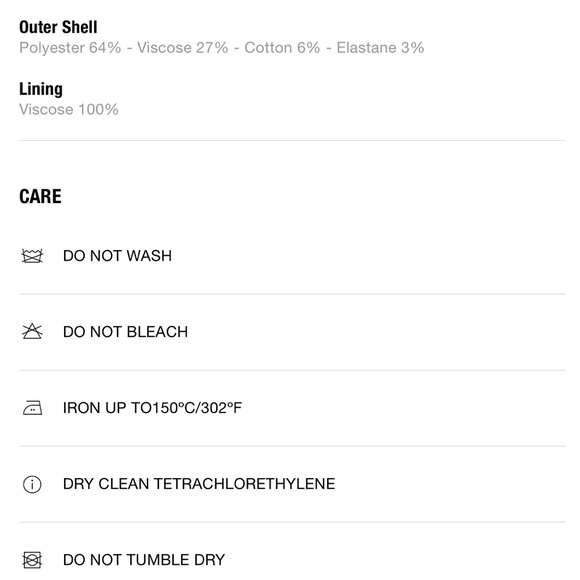The image size is (580, 580).
Task: Click the Outer Shell heading
Action: [x=58, y=27]
